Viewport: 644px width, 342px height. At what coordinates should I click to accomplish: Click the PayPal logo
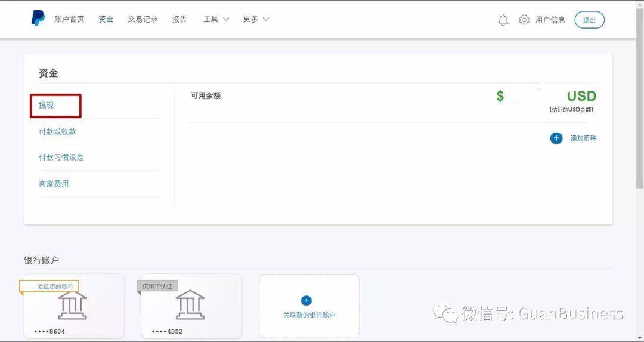pos(38,18)
